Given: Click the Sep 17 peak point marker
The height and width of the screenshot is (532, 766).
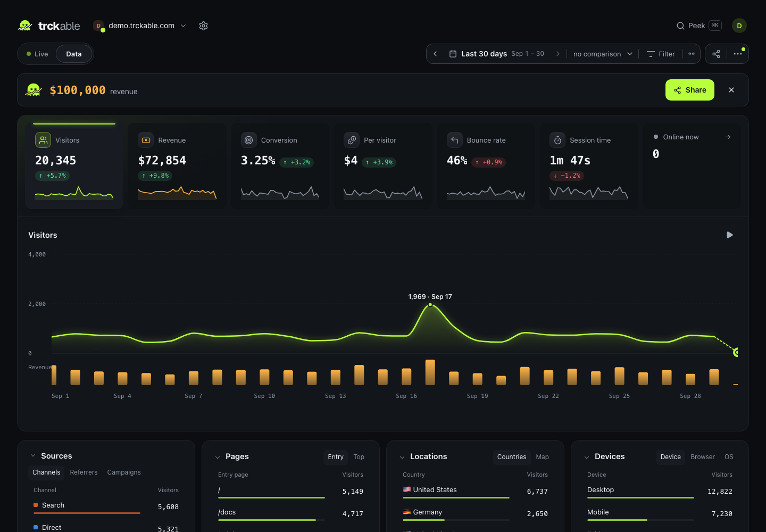Looking at the screenshot, I should (x=430, y=304).
